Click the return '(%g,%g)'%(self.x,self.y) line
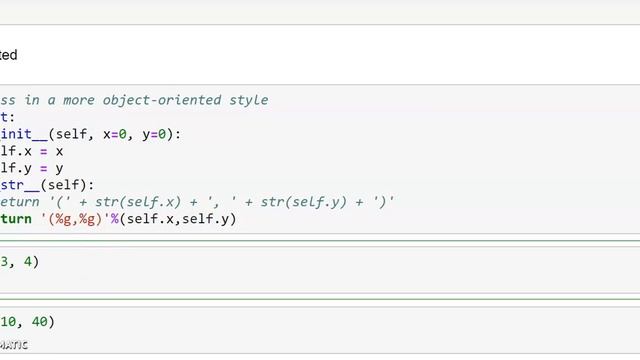This screenshot has width=640, height=360. (x=118, y=219)
